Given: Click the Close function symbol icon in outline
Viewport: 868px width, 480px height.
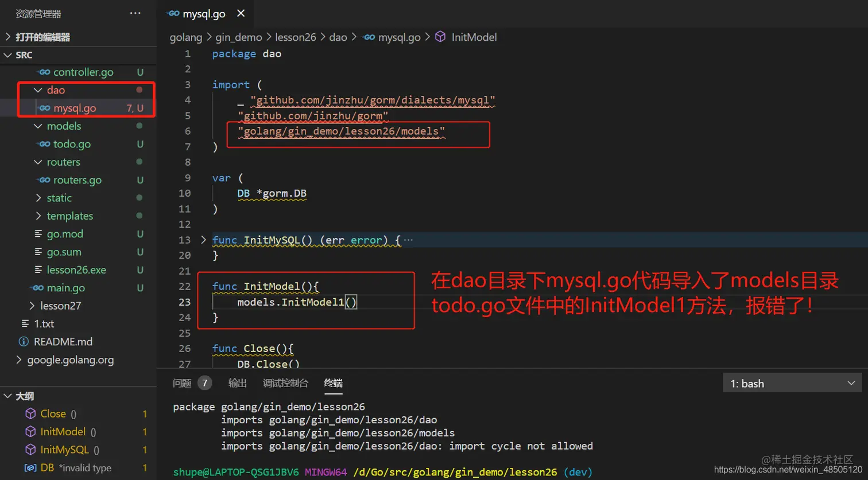Looking at the screenshot, I should (30, 413).
